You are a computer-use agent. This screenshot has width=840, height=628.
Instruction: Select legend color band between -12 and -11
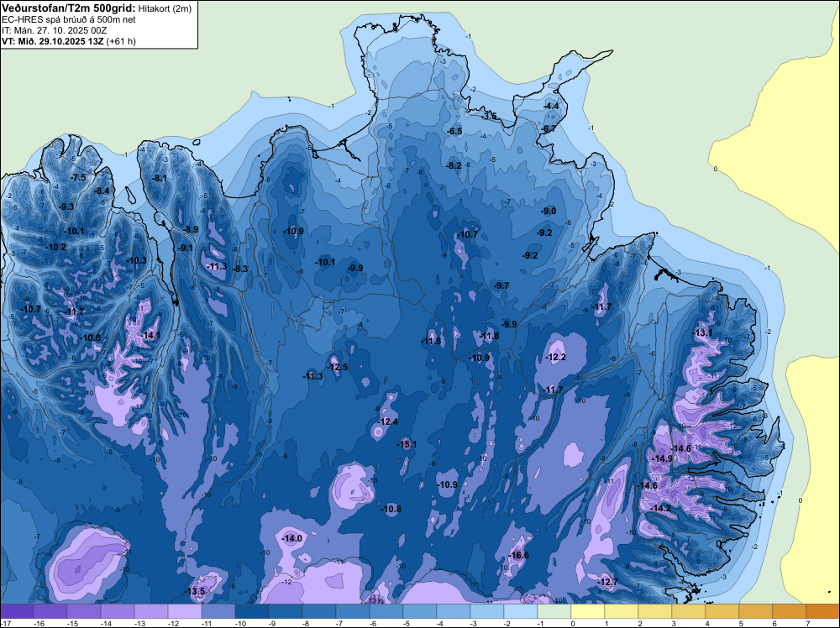[185, 611]
